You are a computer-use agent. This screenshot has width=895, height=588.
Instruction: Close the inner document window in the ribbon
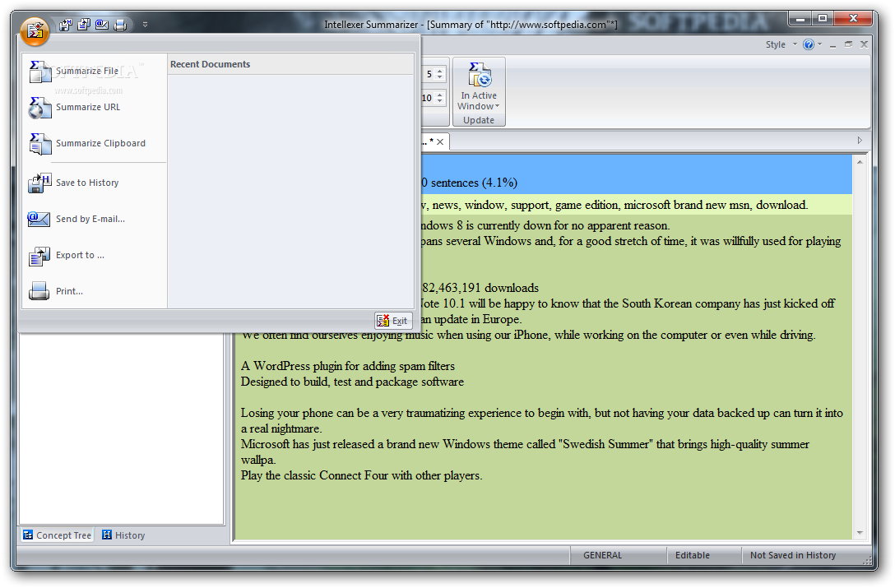[864, 44]
